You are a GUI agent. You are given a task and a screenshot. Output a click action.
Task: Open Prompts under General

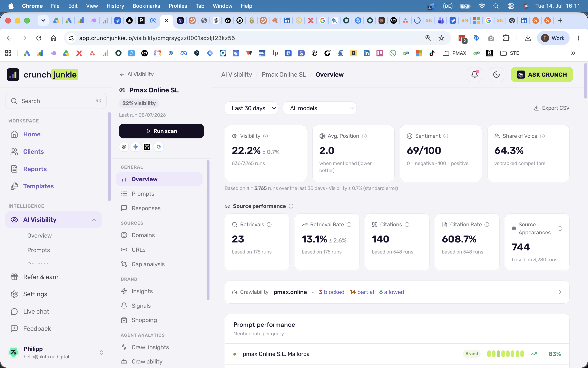coord(159,194)
